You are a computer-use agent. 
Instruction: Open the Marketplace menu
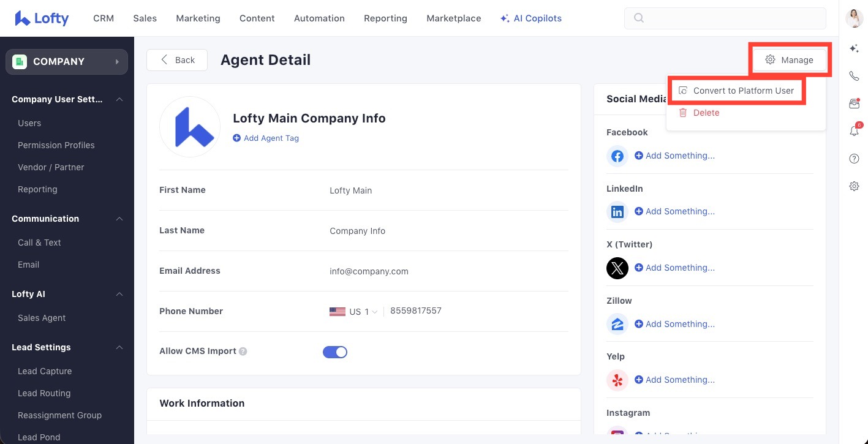tap(454, 18)
